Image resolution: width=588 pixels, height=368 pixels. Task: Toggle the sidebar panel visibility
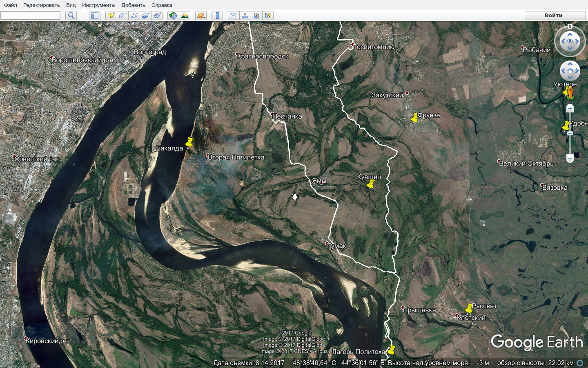(x=95, y=16)
